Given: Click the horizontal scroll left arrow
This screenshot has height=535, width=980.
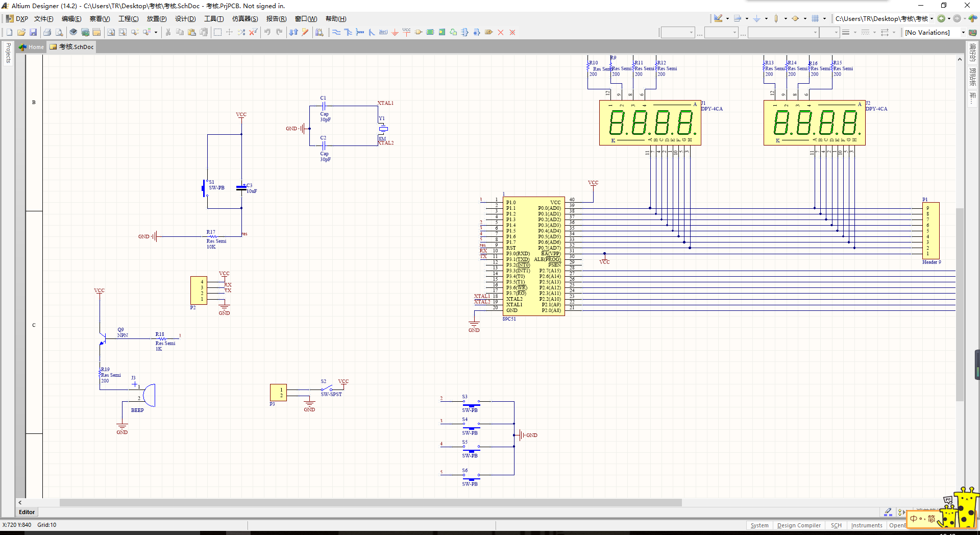Looking at the screenshot, I should pyautogui.click(x=20, y=502).
